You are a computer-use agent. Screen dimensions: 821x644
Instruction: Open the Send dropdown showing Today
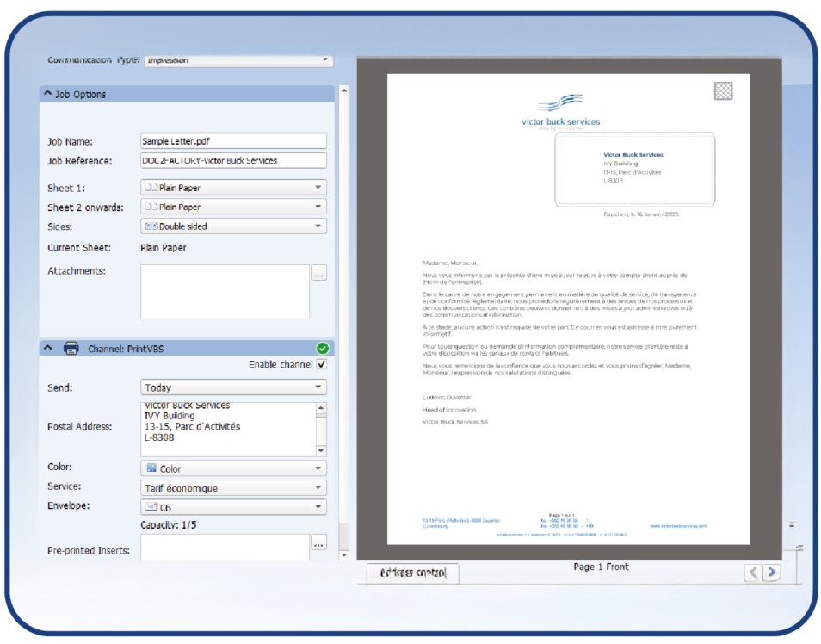tap(233, 388)
